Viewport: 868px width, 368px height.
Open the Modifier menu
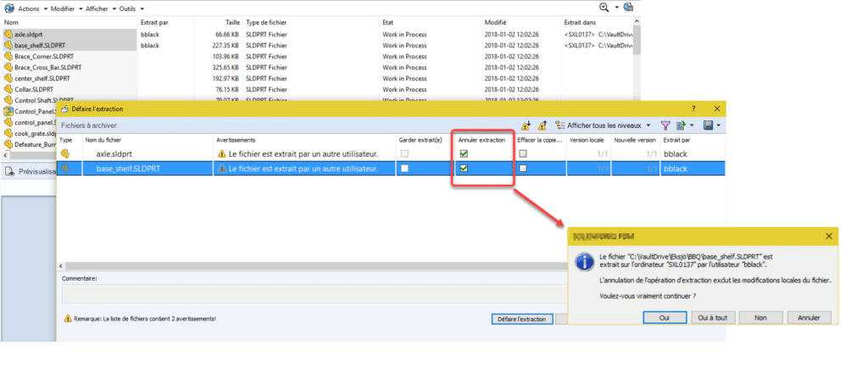coord(66,8)
